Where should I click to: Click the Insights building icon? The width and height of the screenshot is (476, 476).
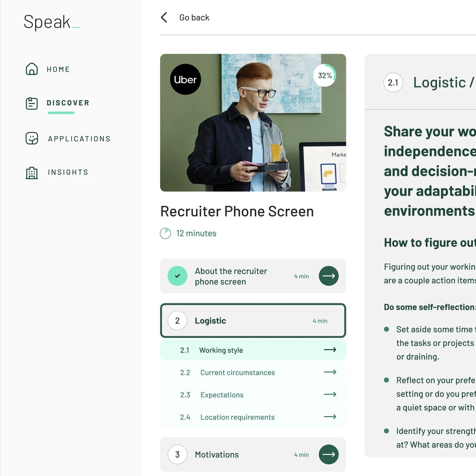[32, 173]
